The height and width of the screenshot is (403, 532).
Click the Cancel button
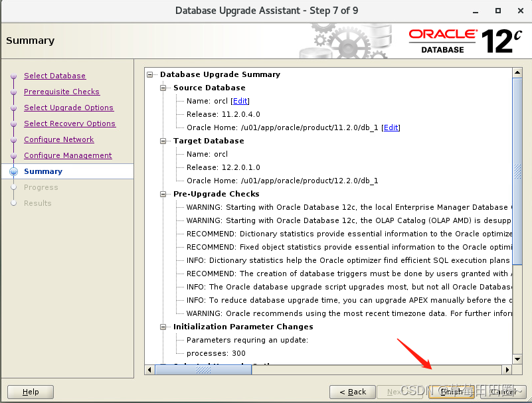(x=503, y=392)
